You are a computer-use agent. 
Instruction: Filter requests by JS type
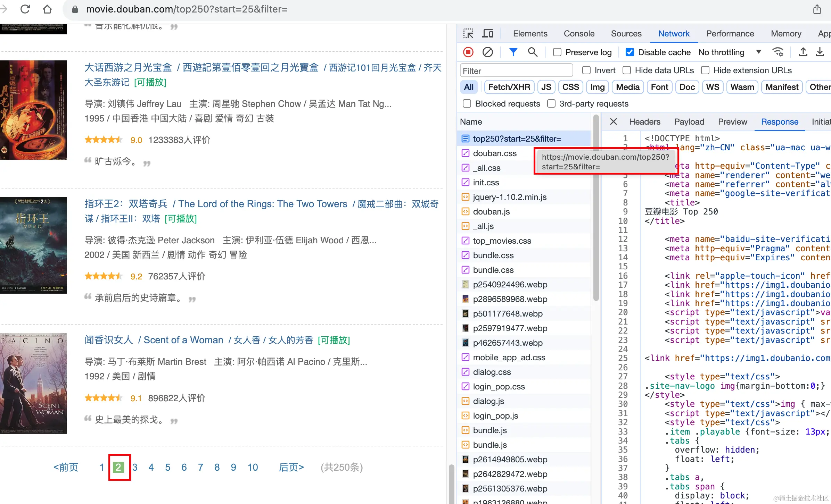click(546, 87)
